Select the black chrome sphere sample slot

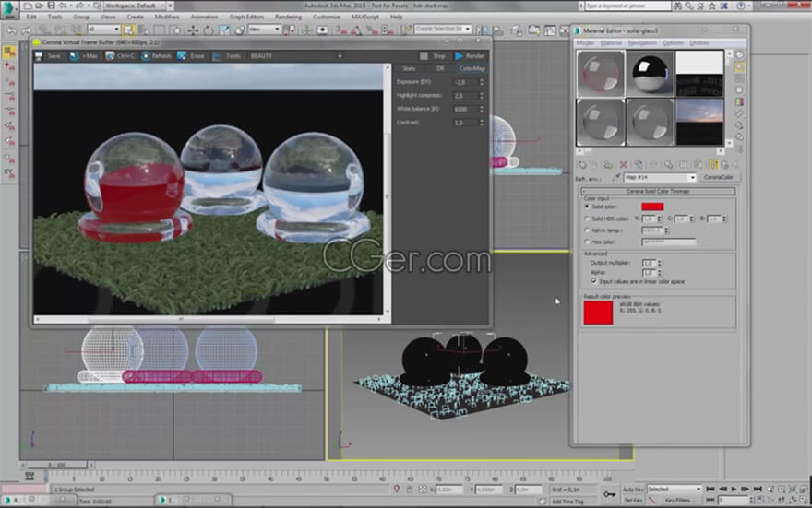point(650,74)
